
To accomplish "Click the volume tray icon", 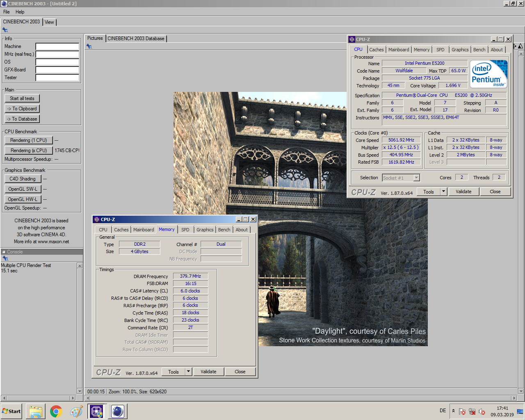I will click(x=482, y=411).
